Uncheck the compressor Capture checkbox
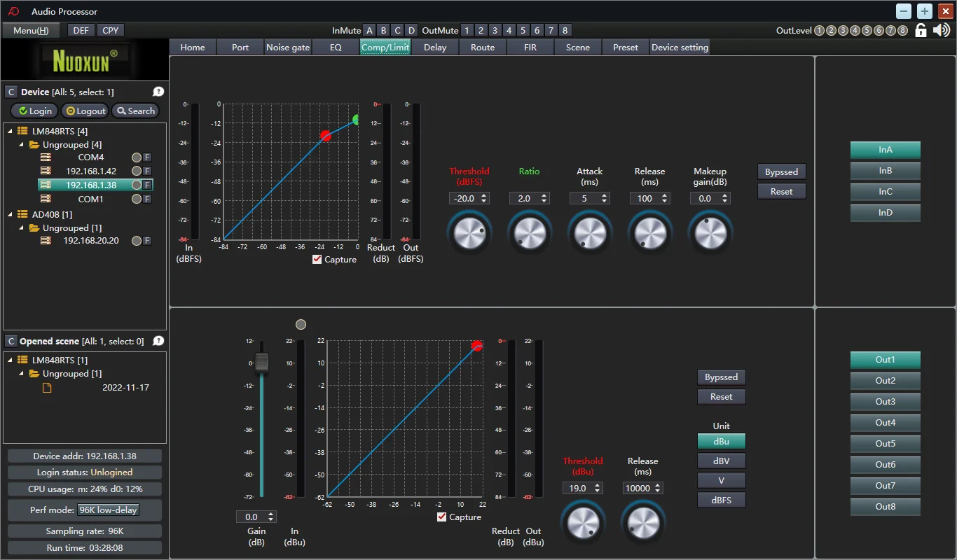The height and width of the screenshot is (560, 957). click(x=317, y=260)
